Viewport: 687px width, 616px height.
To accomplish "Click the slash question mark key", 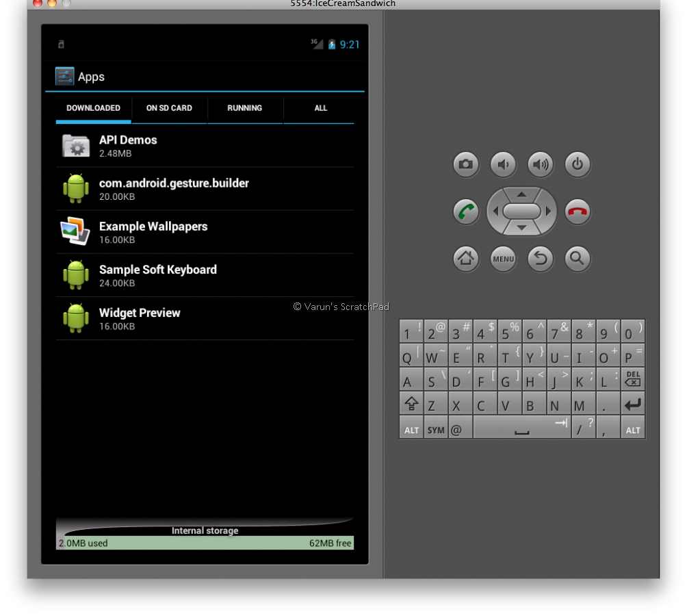I will (x=583, y=428).
